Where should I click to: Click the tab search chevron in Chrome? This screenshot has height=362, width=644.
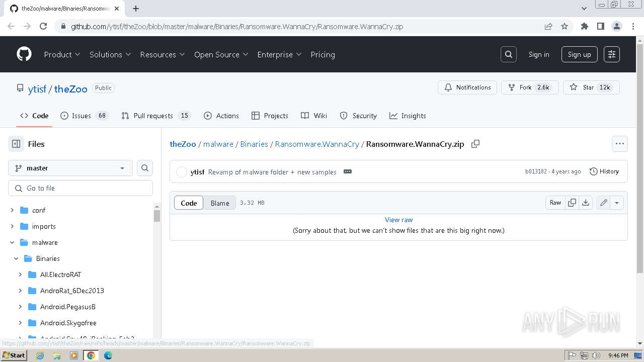pos(584,9)
